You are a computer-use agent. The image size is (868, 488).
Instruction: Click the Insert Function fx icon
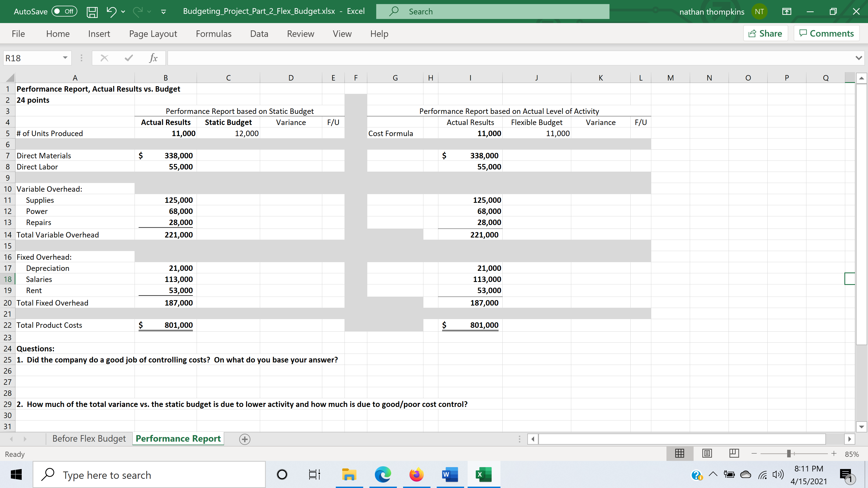[x=153, y=57]
